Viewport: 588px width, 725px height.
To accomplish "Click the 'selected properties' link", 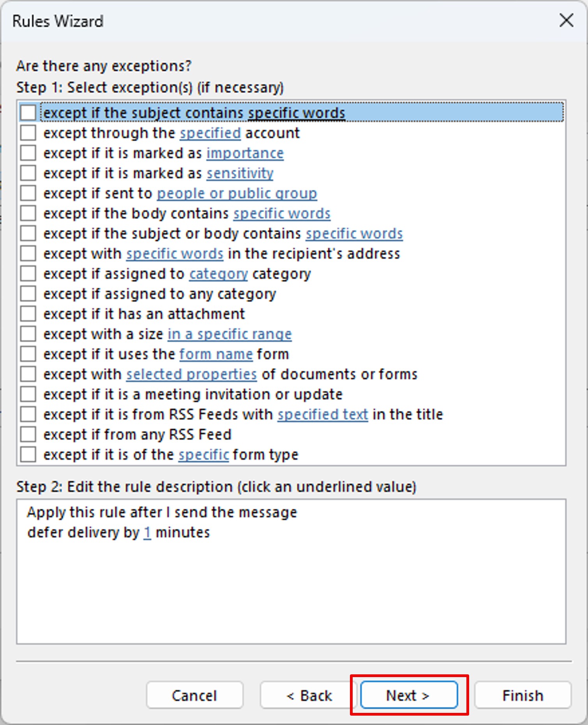I will 191,374.
